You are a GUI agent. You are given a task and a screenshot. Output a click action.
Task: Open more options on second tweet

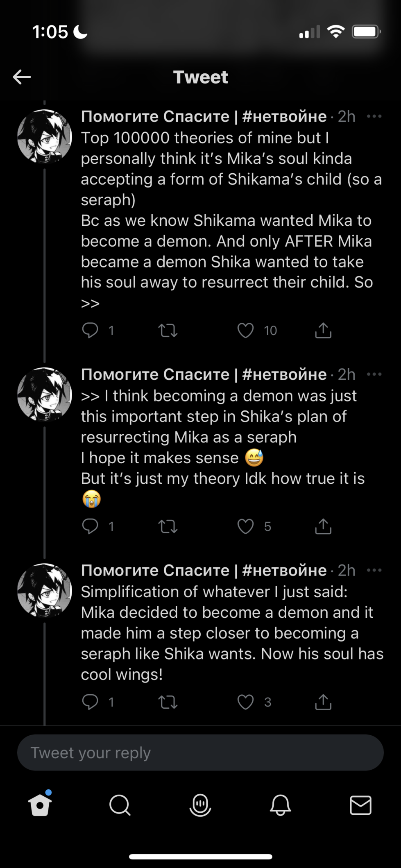point(374,374)
